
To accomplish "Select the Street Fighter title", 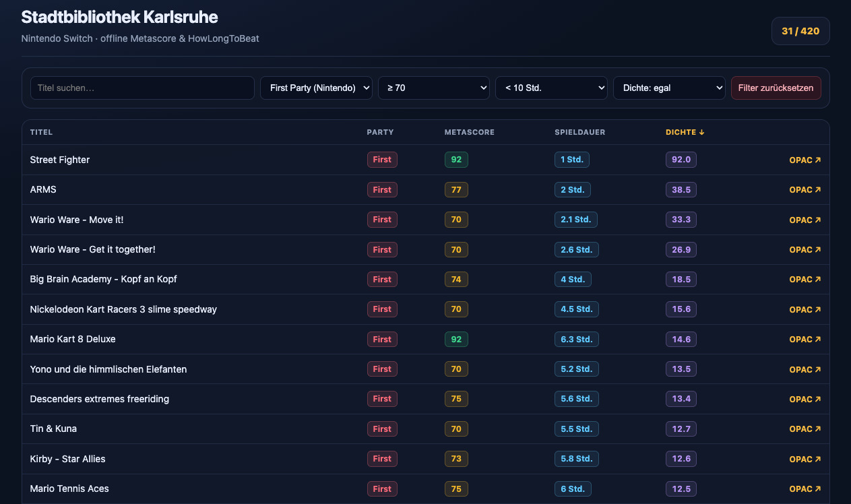I will click(60, 160).
